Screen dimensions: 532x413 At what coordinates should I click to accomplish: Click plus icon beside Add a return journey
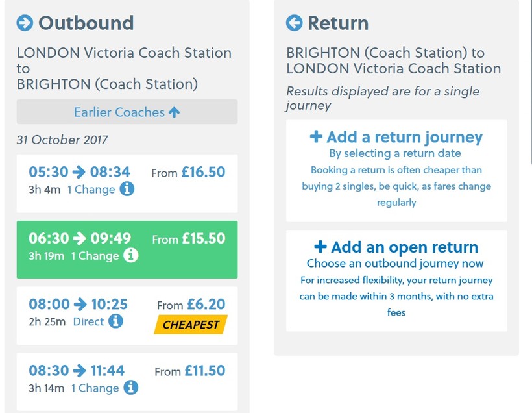(x=316, y=137)
